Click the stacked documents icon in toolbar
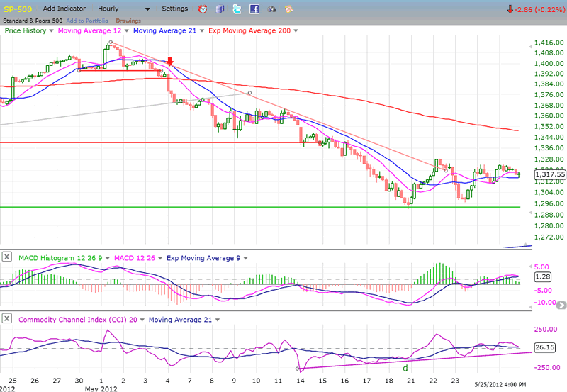Image resolution: width=567 pixels, height=392 pixels. 220,9
